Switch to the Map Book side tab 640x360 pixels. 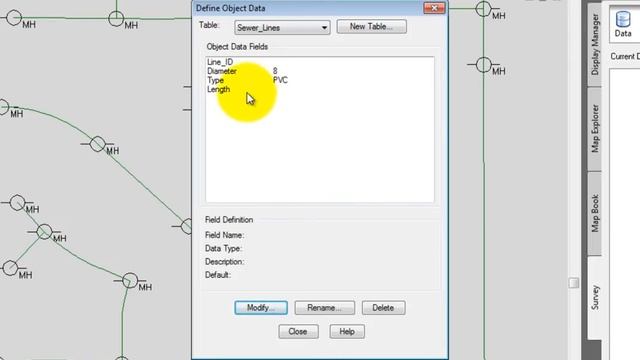coord(595,213)
